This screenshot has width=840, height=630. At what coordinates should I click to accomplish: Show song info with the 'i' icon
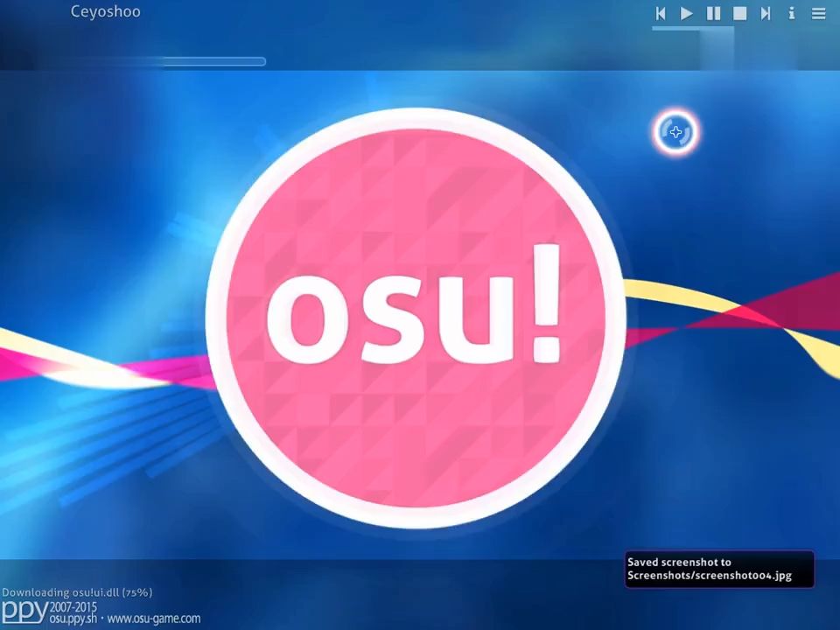(792, 13)
